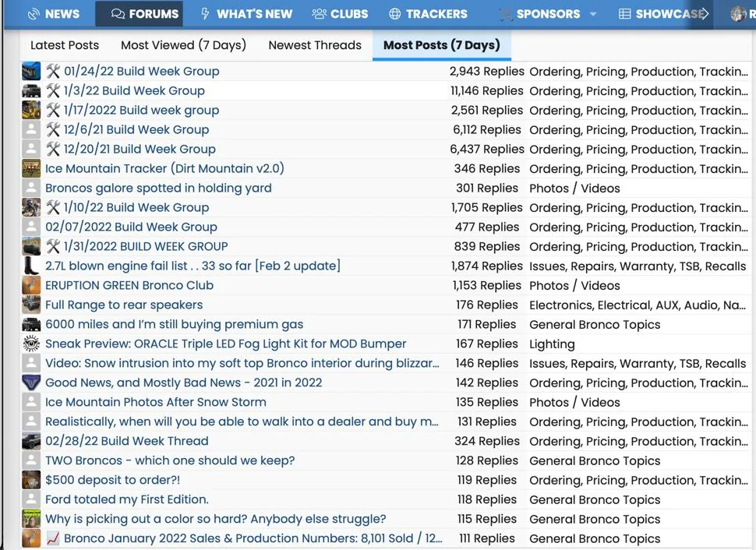
Task: Click tools prefix icon on 12/6/21 Build Week Group
Action: tap(53, 129)
